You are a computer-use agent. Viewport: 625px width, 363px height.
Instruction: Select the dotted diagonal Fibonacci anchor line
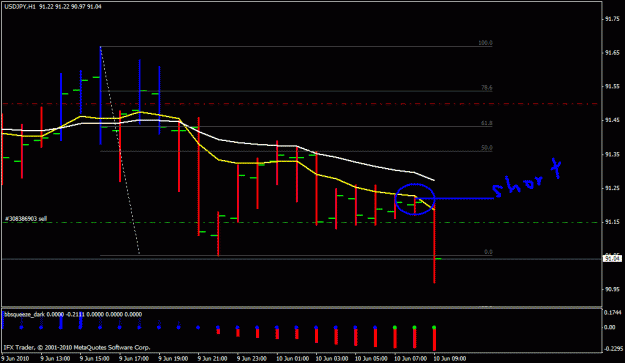coord(120,150)
